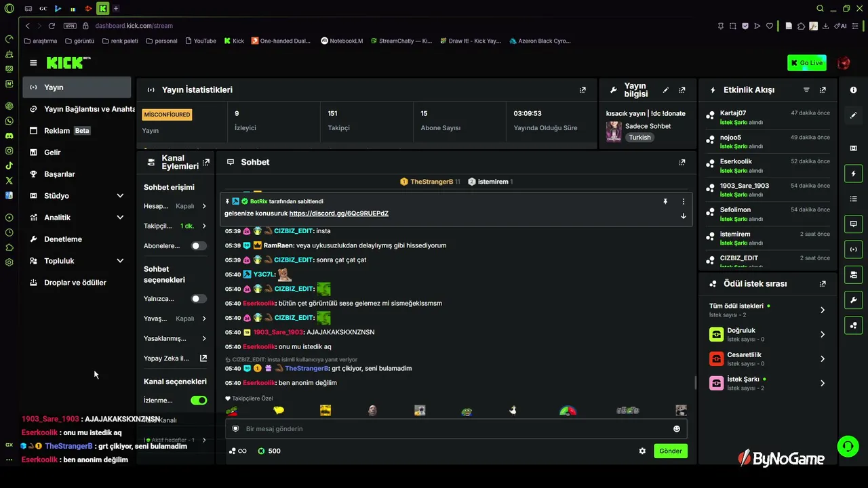Toggle the lightning activity feed widget icon
This screenshot has height=488, width=868.
pyautogui.click(x=853, y=174)
